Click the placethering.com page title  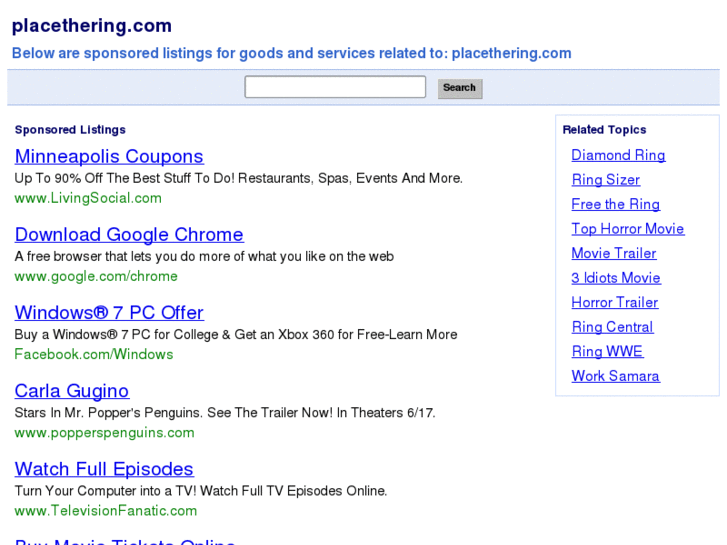tap(92, 26)
